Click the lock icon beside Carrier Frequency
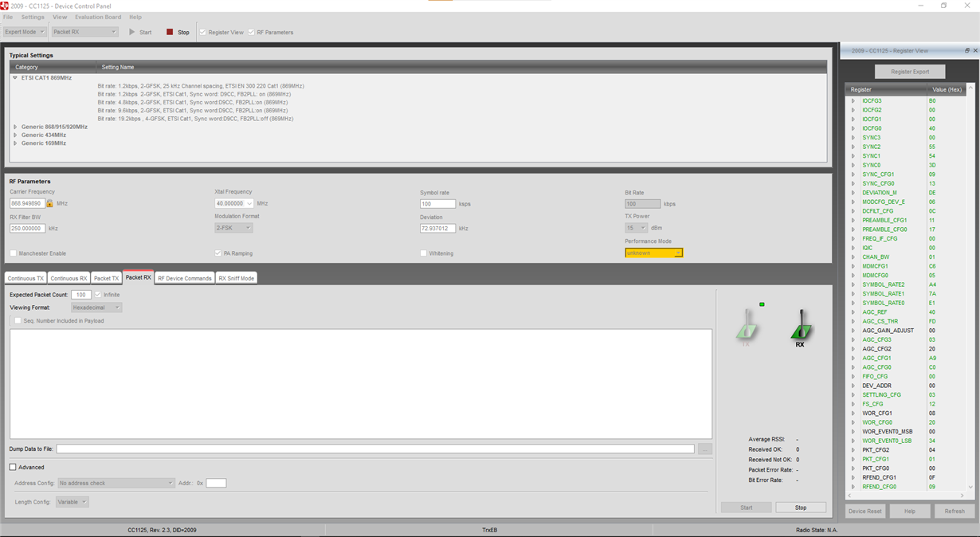This screenshot has height=537, width=980. click(x=49, y=203)
